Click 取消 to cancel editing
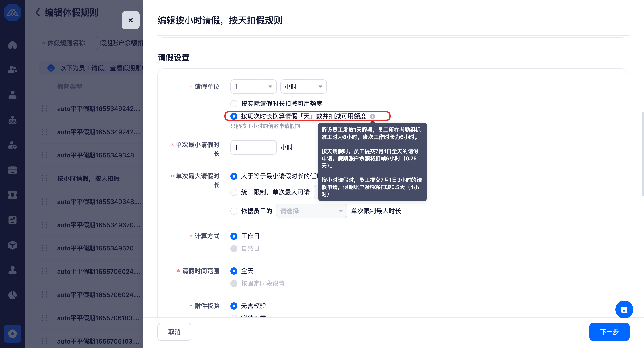Image resolution: width=644 pixels, height=348 pixels. pyautogui.click(x=174, y=332)
